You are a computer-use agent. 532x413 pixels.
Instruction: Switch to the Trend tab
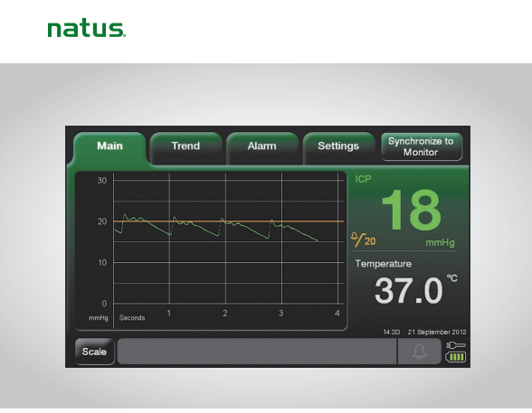(x=185, y=146)
